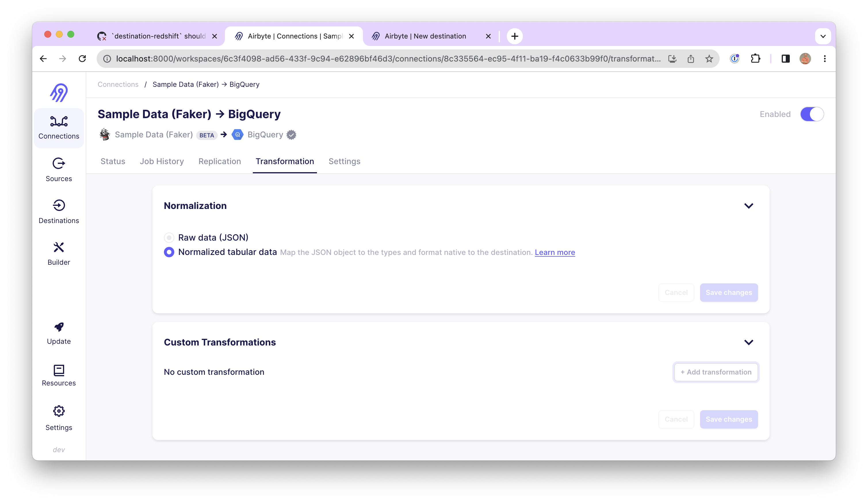
Task: Open the browser tab search dropdown
Action: [823, 36]
